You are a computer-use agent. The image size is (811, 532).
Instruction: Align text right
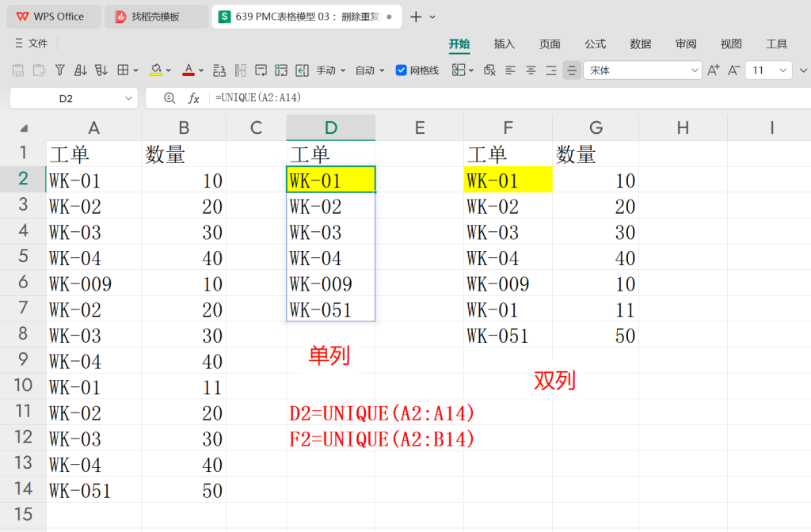(551, 70)
